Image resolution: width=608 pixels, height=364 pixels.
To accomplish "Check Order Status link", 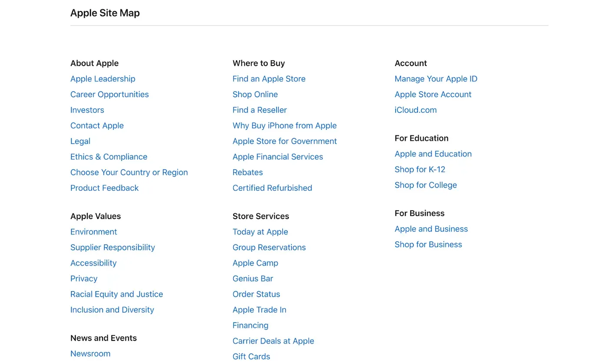I will click(256, 294).
